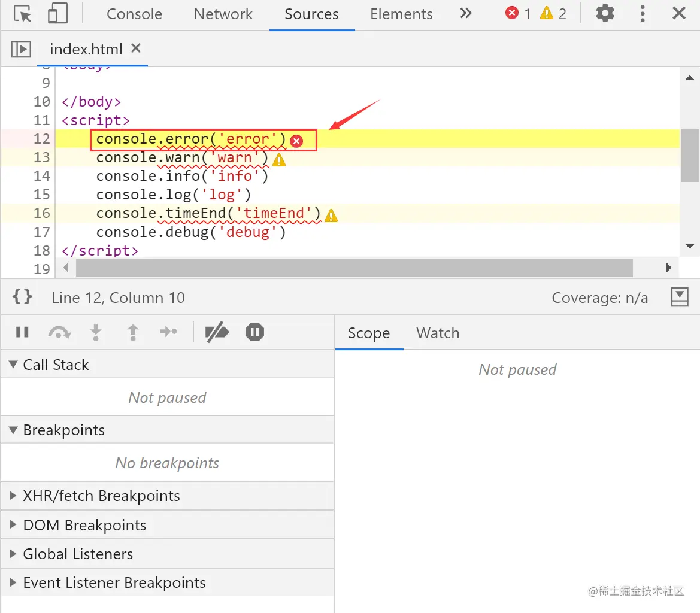The height and width of the screenshot is (613, 700).
Task: Click the red error icon on line 12
Action: [296, 141]
